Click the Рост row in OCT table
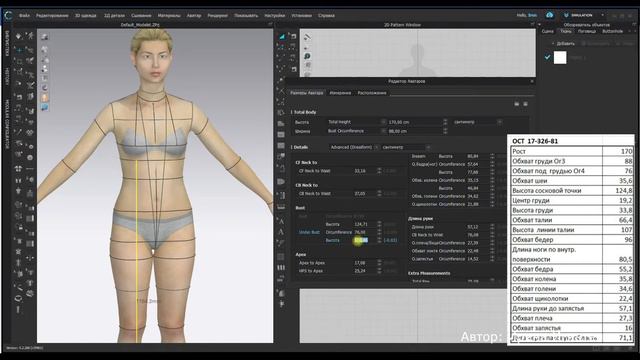This screenshot has width=640, height=360. 571,151
